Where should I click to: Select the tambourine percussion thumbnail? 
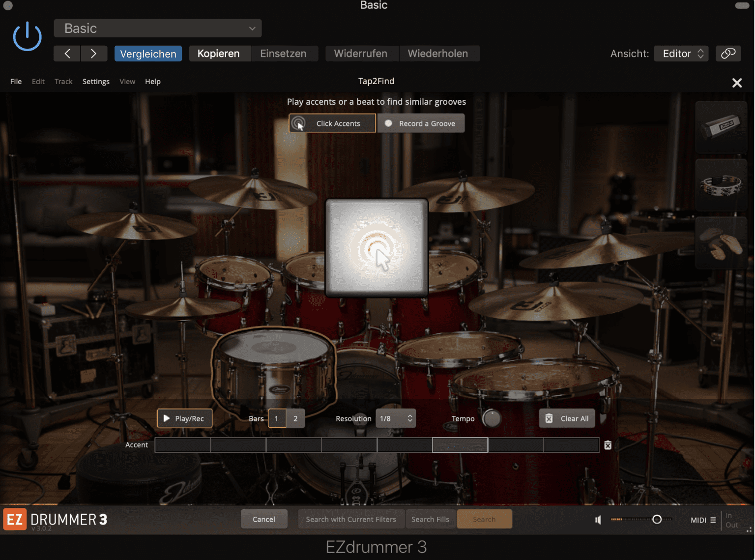[x=721, y=185]
